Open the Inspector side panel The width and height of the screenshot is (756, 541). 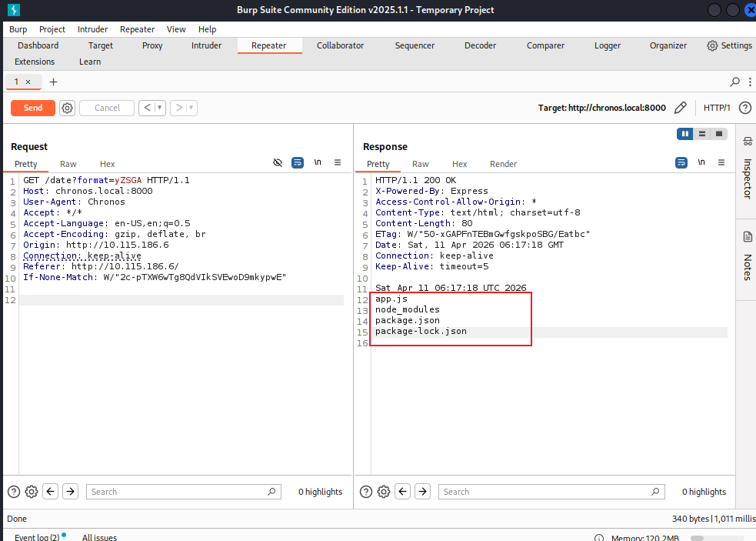(x=748, y=169)
